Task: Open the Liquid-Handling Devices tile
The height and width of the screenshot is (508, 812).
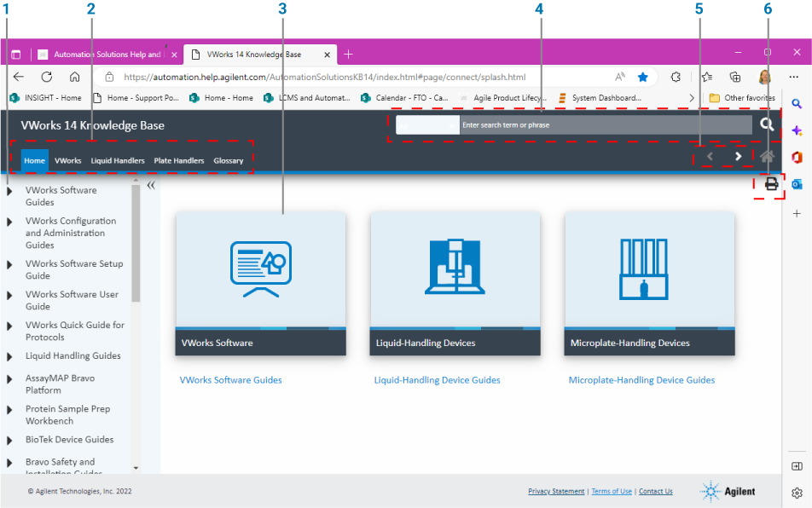Action: (455, 284)
